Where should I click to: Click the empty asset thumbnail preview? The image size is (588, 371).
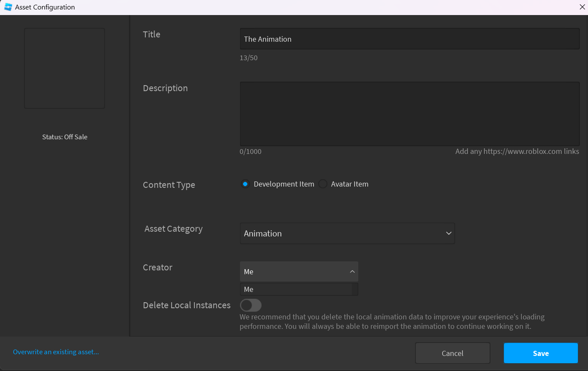click(x=65, y=68)
